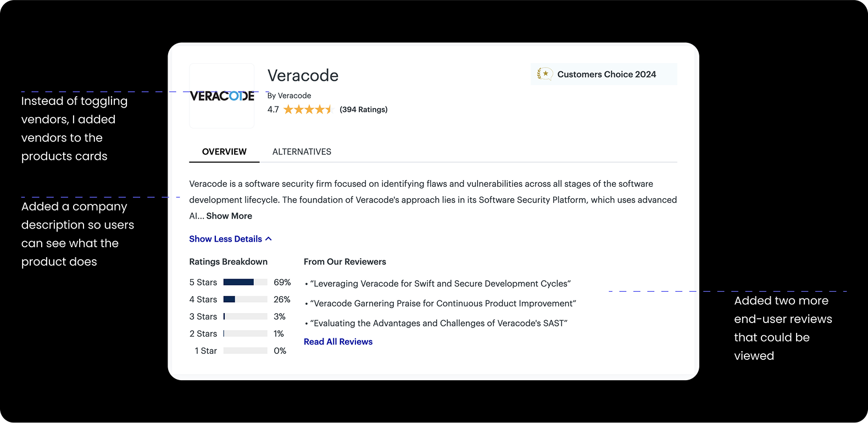Click the 4 Stars rating bar
Image resolution: width=868 pixels, height=423 pixels.
point(245,299)
